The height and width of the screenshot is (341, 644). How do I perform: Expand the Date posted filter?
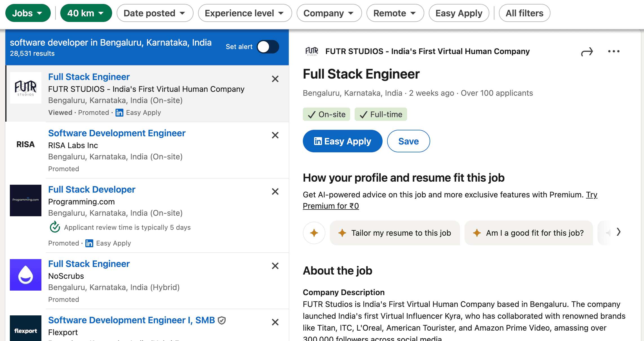tap(155, 13)
